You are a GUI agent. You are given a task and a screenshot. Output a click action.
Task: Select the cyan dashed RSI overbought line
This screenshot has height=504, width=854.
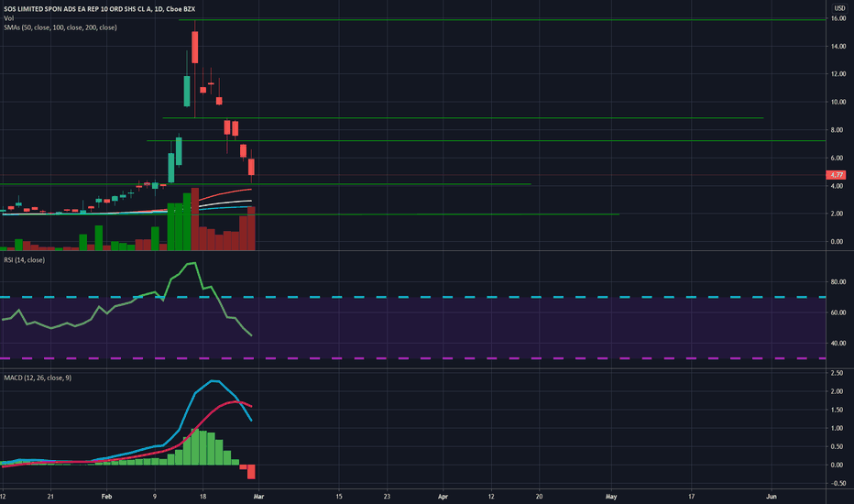point(413,297)
